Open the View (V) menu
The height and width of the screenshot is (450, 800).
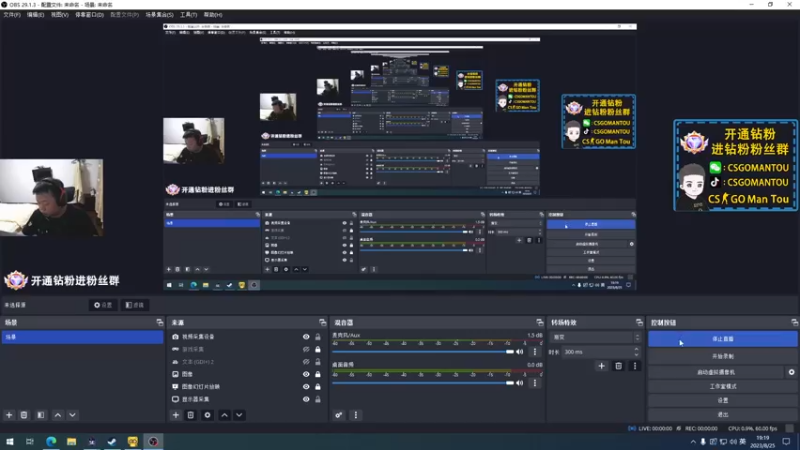(59, 15)
